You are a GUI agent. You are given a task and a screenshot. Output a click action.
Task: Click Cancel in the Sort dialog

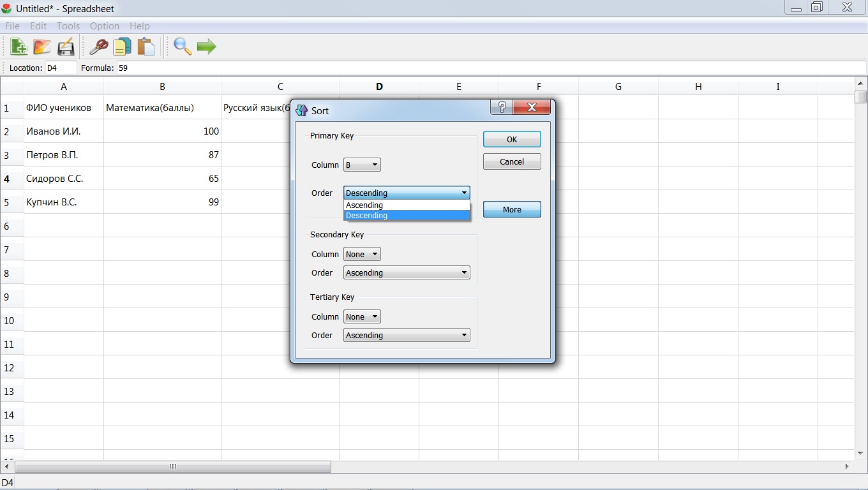coord(512,161)
